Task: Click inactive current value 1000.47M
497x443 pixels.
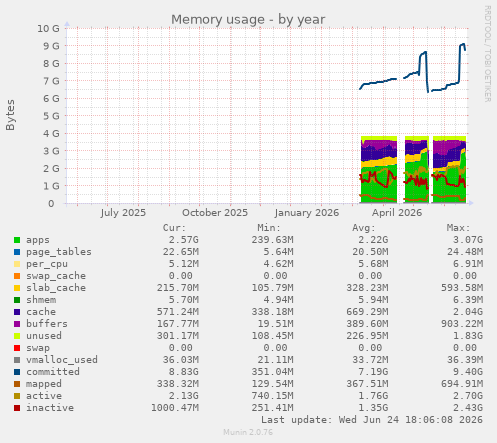Action: tap(175, 408)
